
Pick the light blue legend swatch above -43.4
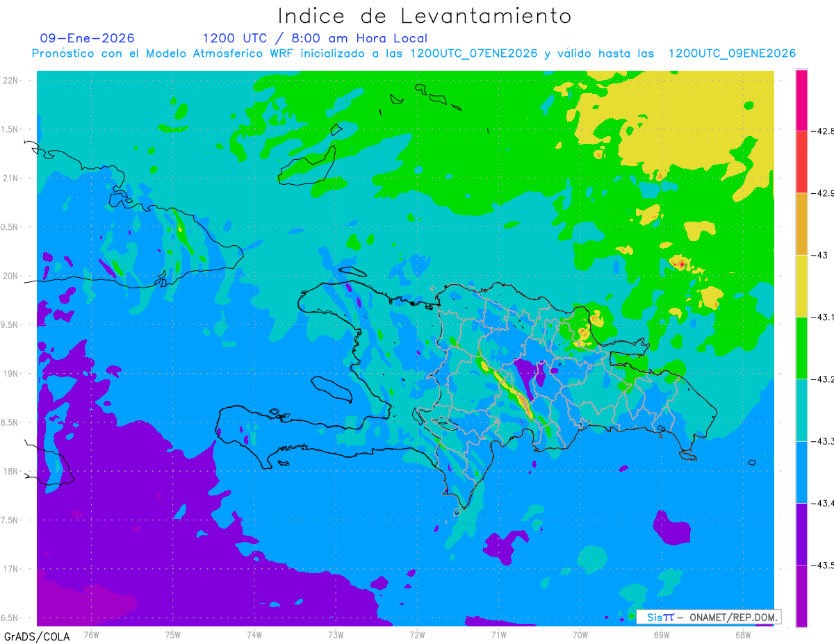(801, 472)
